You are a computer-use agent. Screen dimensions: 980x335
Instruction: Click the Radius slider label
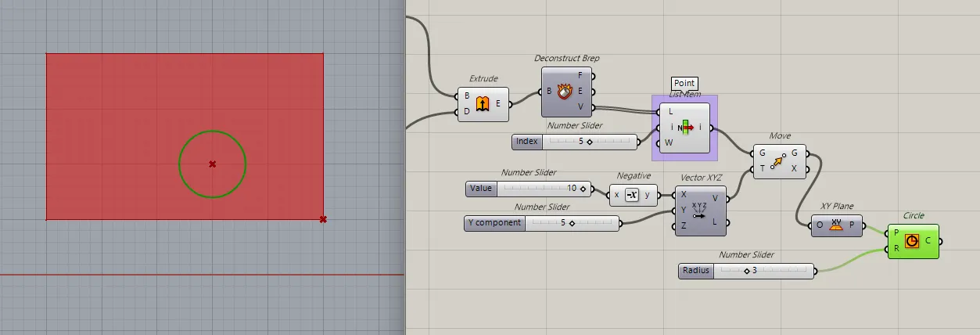click(695, 271)
